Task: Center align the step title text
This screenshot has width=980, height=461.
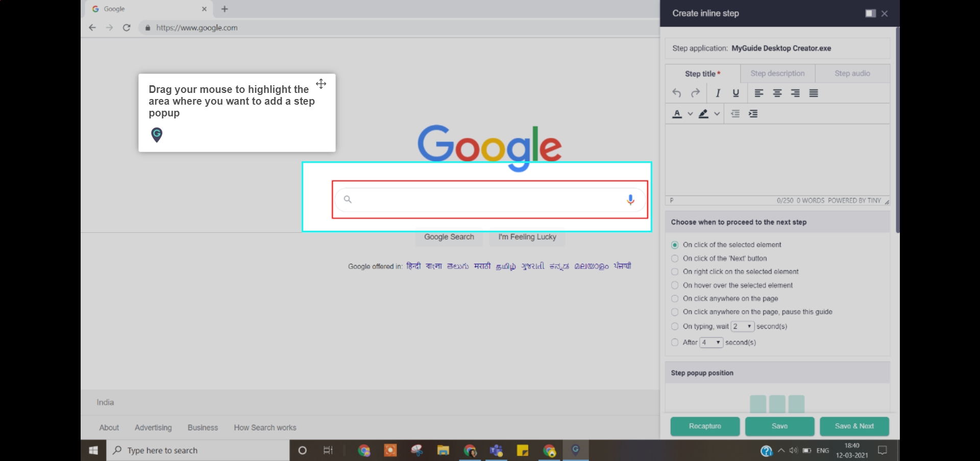Action: 777,93
